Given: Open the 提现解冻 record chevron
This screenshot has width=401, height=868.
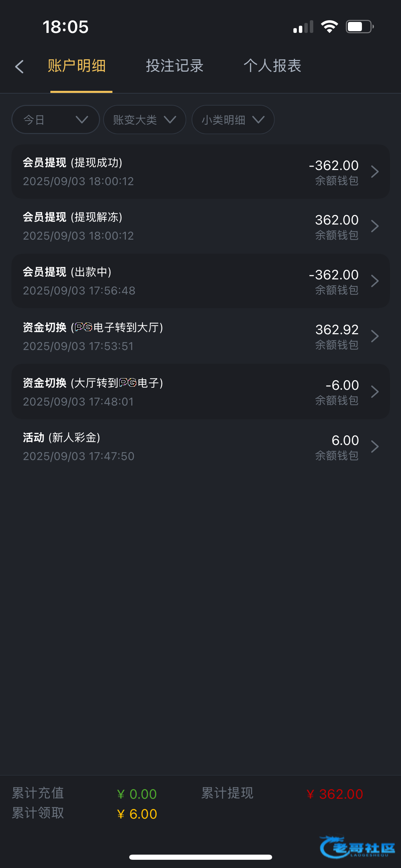Looking at the screenshot, I should pyautogui.click(x=375, y=226).
